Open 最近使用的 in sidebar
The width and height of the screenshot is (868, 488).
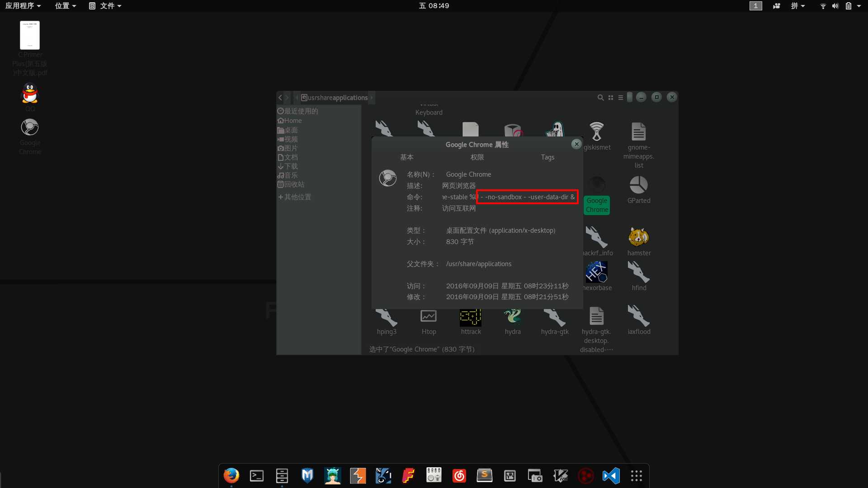tap(298, 111)
